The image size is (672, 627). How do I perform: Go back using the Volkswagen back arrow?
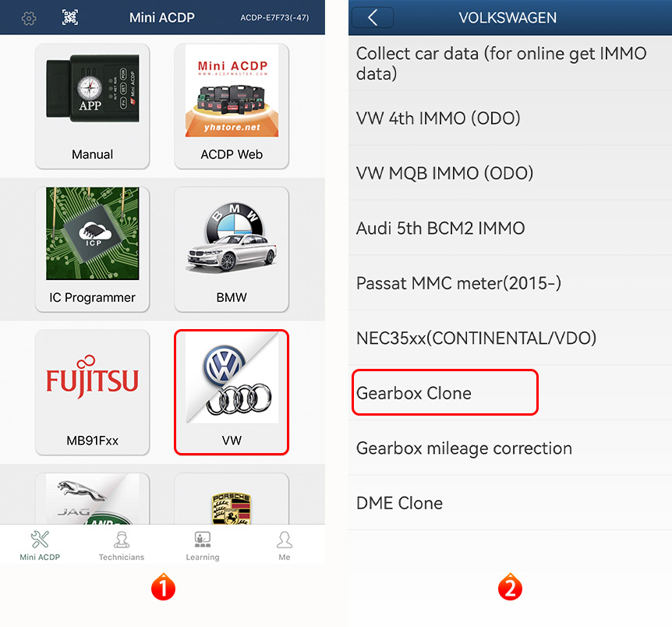coord(373,18)
